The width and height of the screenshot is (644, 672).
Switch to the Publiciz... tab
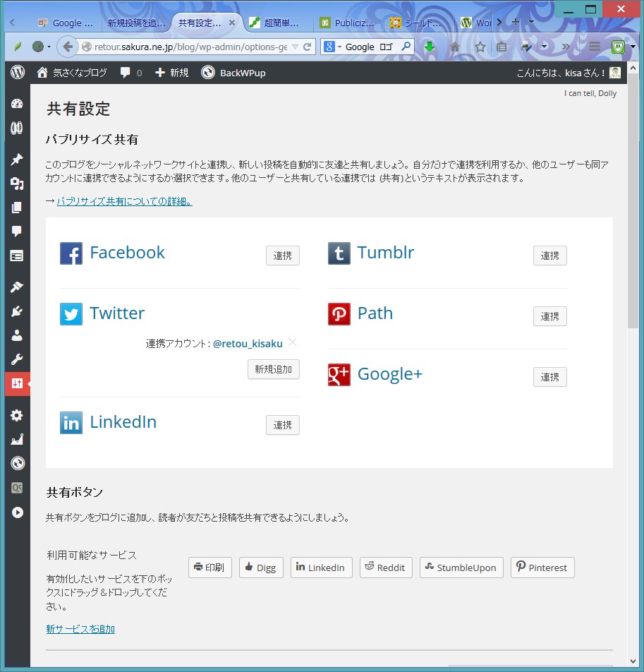click(348, 23)
